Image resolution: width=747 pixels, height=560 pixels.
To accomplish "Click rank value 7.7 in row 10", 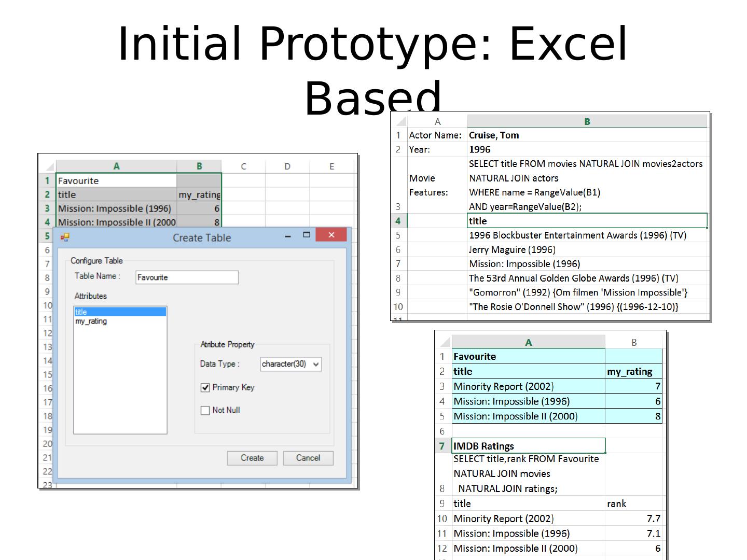I will pyautogui.click(x=634, y=519).
